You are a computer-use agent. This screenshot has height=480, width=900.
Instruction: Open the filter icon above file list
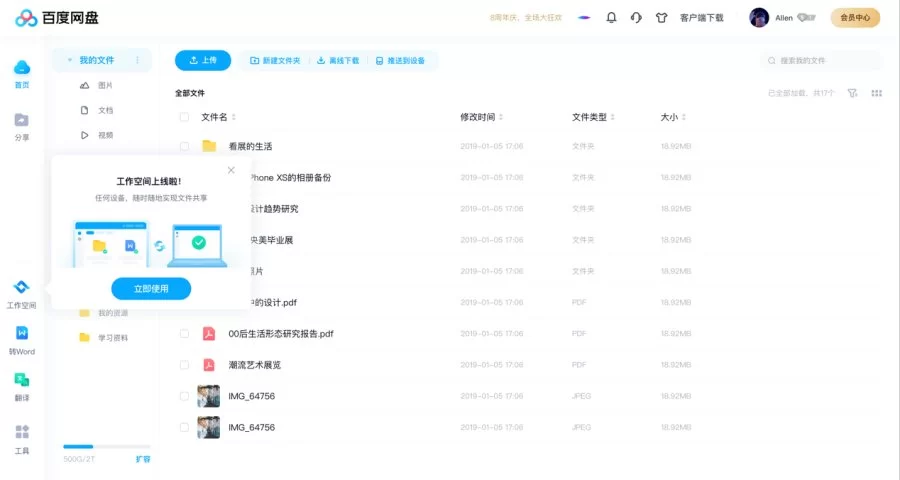tap(852, 93)
